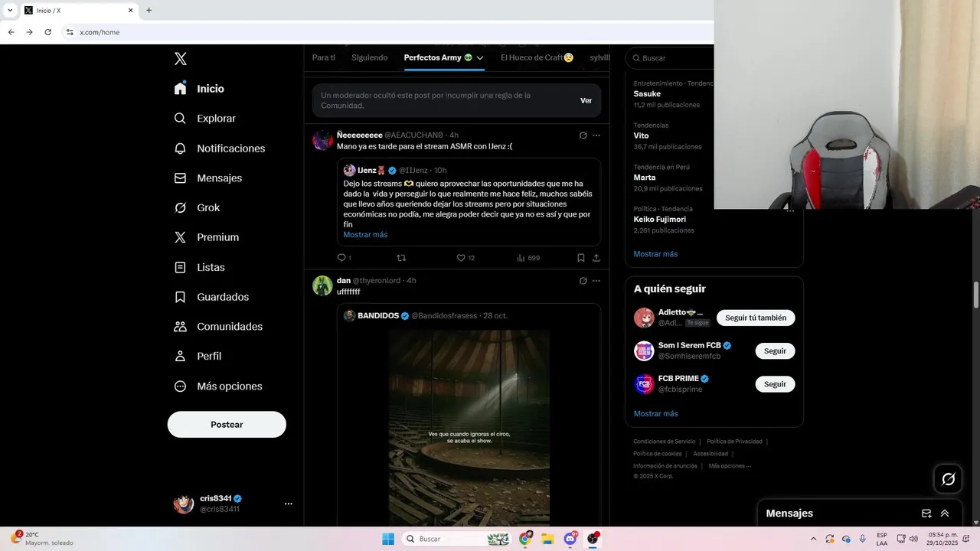Open the Mensajes envelope icon in sidebar
980x551 pixels.
pyautogui.click(x=180, y=178)
